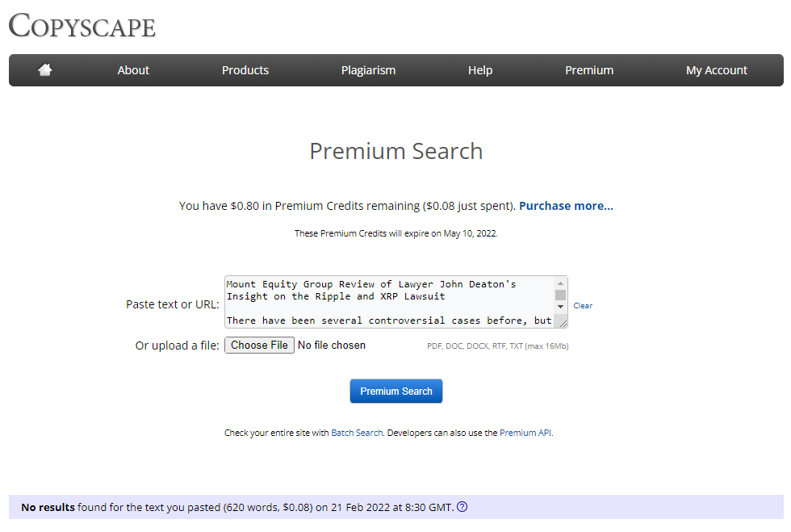Click the Choose File button
The image size is (791, 532).
259,346
